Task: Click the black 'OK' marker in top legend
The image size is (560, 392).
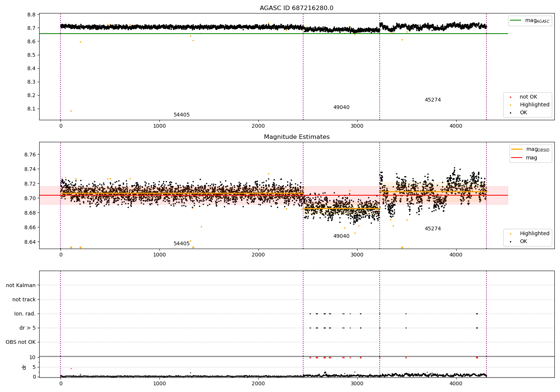Action: click(x=510, y=113)
